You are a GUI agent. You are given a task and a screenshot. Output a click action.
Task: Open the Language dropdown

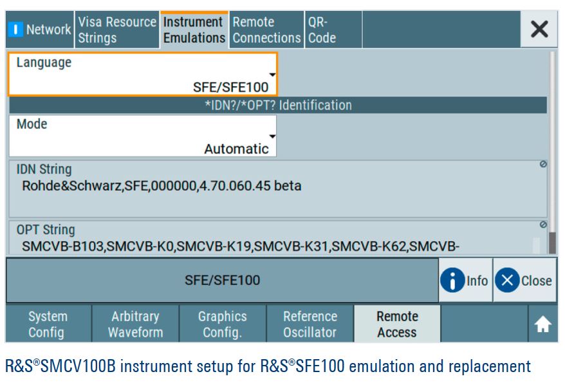(143, 75)
